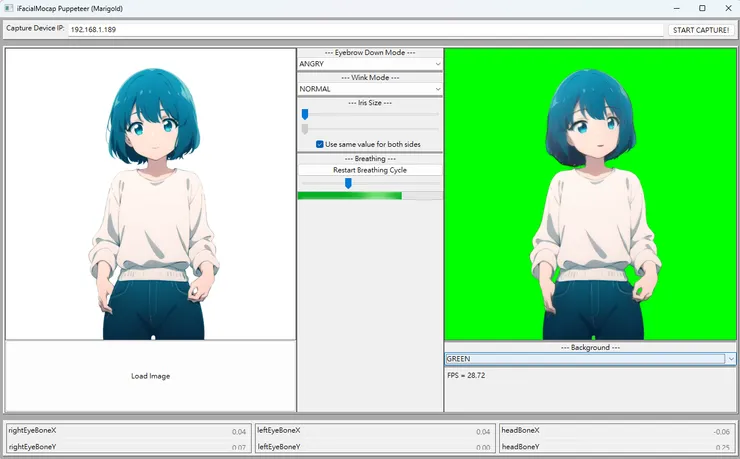Maximize the iFacialMocap Puppeteer window
This screenshot has height=459, width=740.
702,8
